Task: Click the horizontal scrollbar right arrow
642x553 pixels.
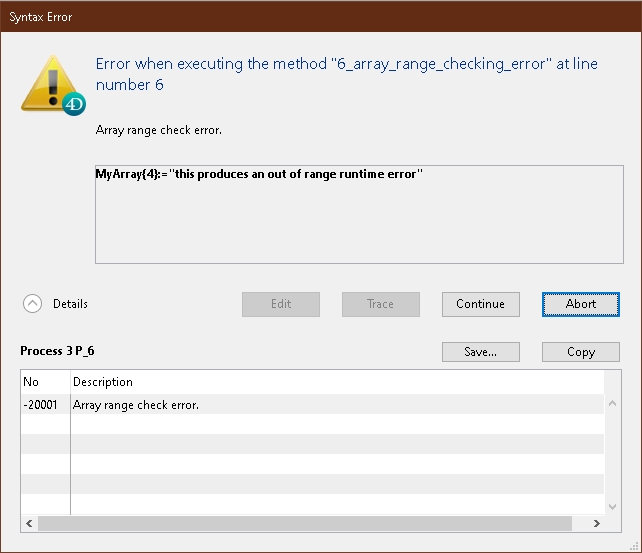Action: pos(597,523)
